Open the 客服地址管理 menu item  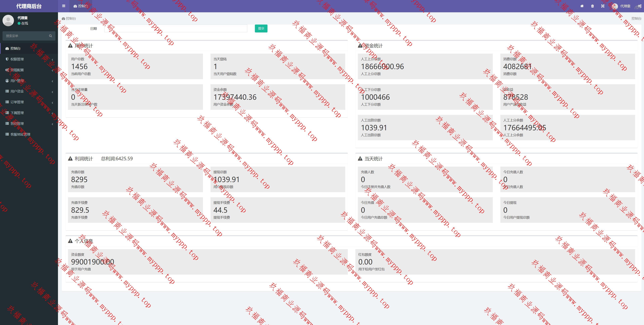coord(20,134)
